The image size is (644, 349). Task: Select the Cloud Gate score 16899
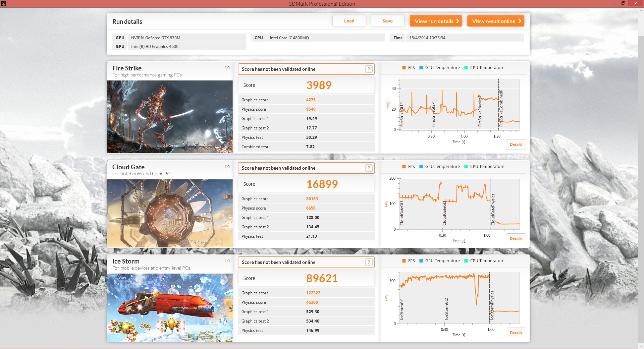pyautogui.click(x=322, y=184)
